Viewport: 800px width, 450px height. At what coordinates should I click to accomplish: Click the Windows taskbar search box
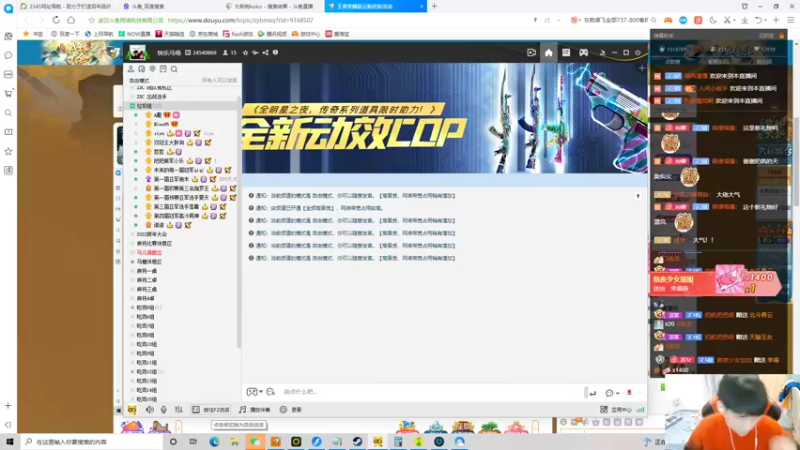(x=93, y=441)
